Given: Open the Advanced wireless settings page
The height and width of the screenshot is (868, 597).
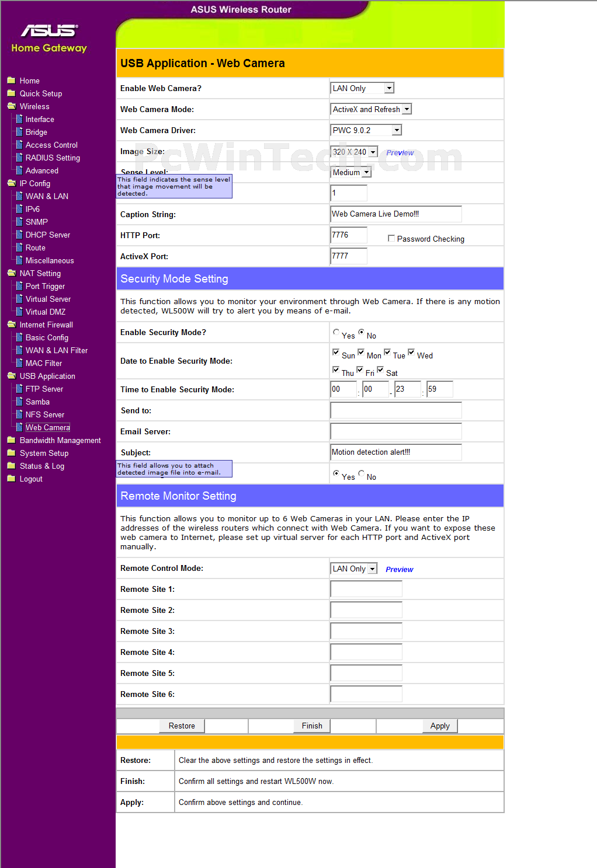Looking at the screenshot, I should coord(42,170).
